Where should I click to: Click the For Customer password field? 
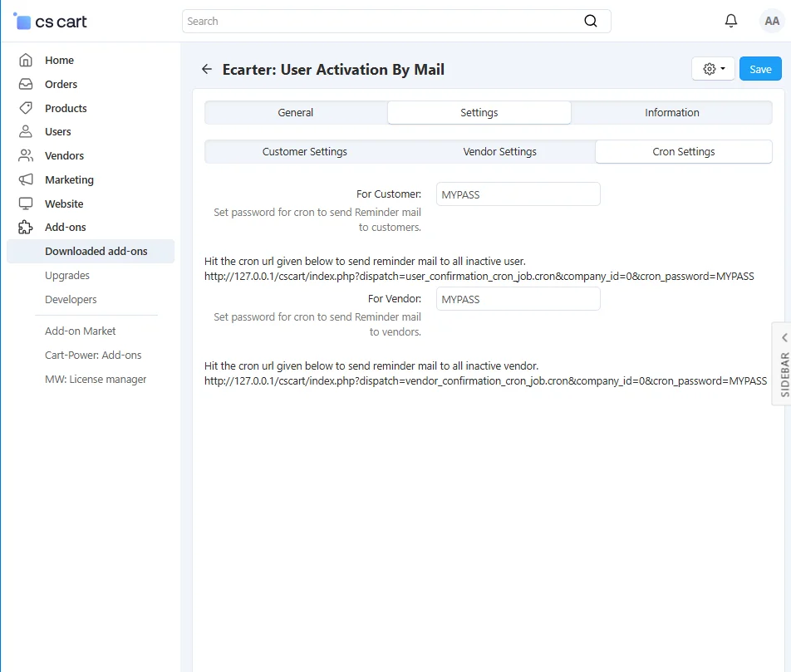point(518,194)
